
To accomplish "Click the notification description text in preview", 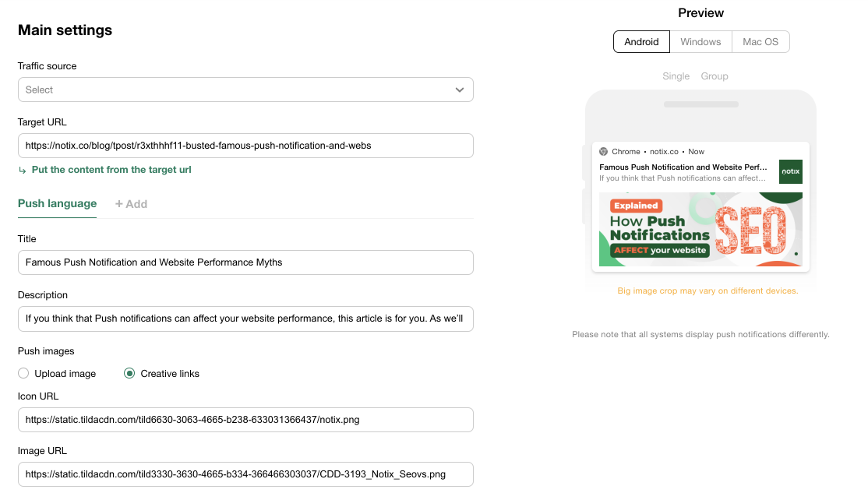I will click(x=683, y=178).
